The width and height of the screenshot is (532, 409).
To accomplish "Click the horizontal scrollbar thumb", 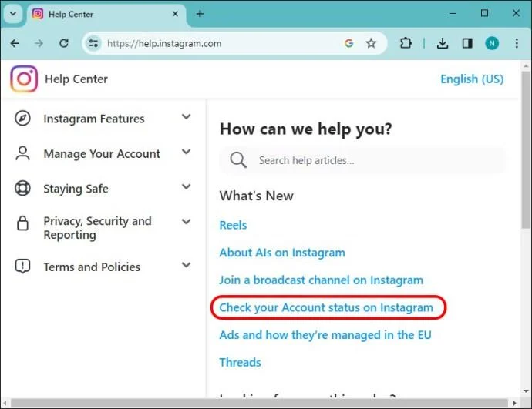I will click(x=260, y=404).
